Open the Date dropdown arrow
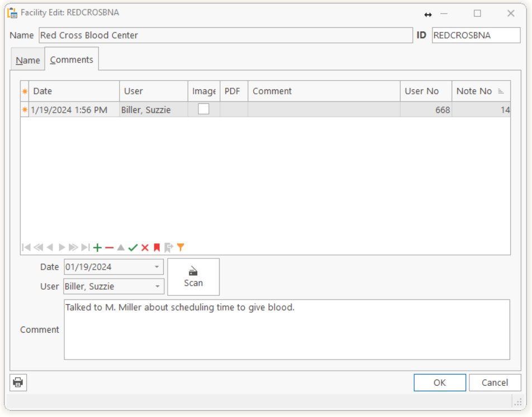This screenshot has height=417, width=532. (x=156, y=267)
